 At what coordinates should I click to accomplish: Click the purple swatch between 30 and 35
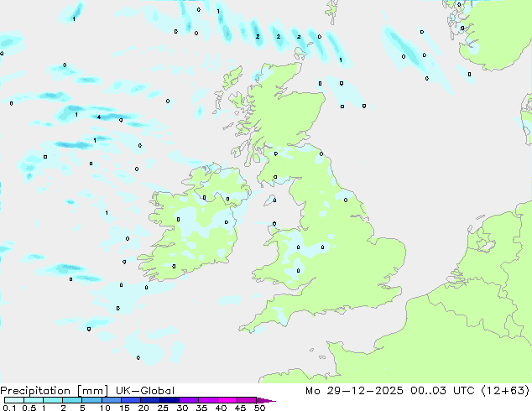coord(188,400)
